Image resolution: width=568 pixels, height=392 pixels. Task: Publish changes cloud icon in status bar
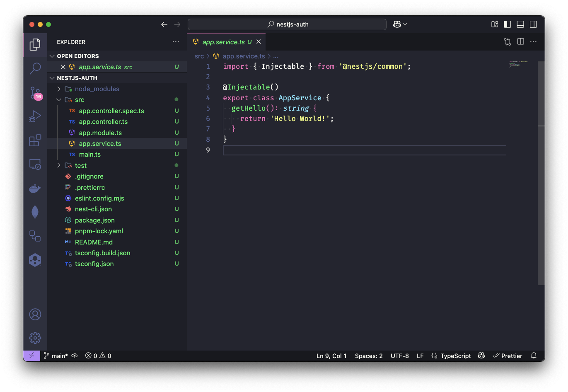click(75, 356)
